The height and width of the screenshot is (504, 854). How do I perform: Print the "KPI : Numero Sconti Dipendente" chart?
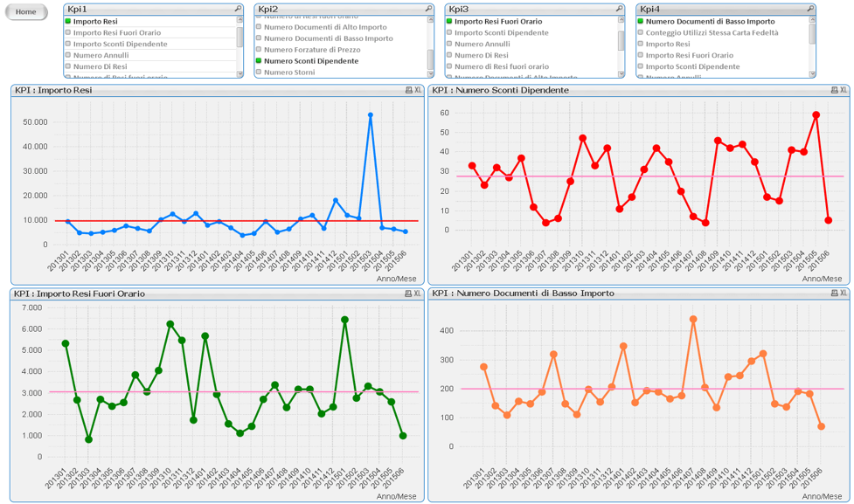(x=836, y=90)
